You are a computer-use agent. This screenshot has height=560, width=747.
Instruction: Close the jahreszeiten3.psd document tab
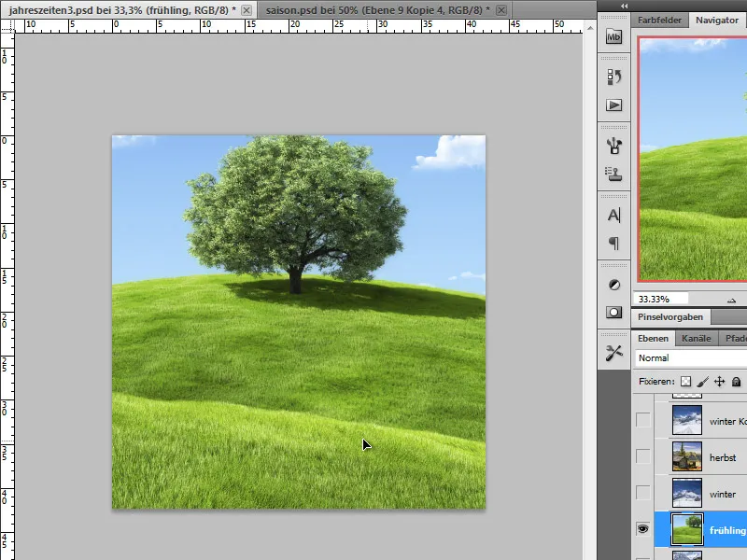point(247,10)
